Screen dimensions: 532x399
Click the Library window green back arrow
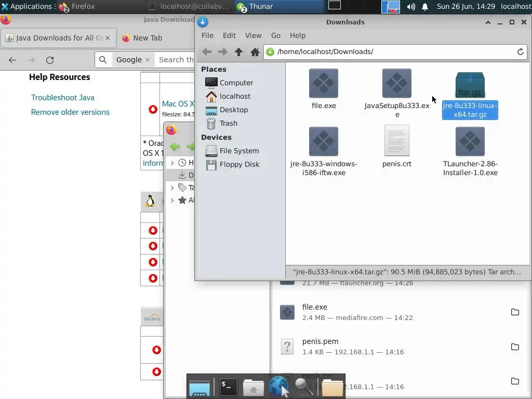coord(175,147)
